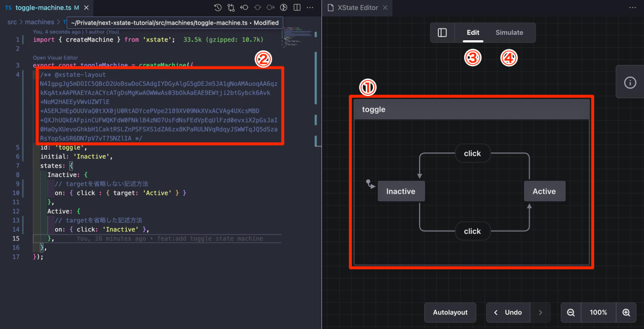This screenshot has height=329, width=644.
Task: Open file history clock icon in editor toolbar
Action: pyautogui.click(x=218, y=8)
